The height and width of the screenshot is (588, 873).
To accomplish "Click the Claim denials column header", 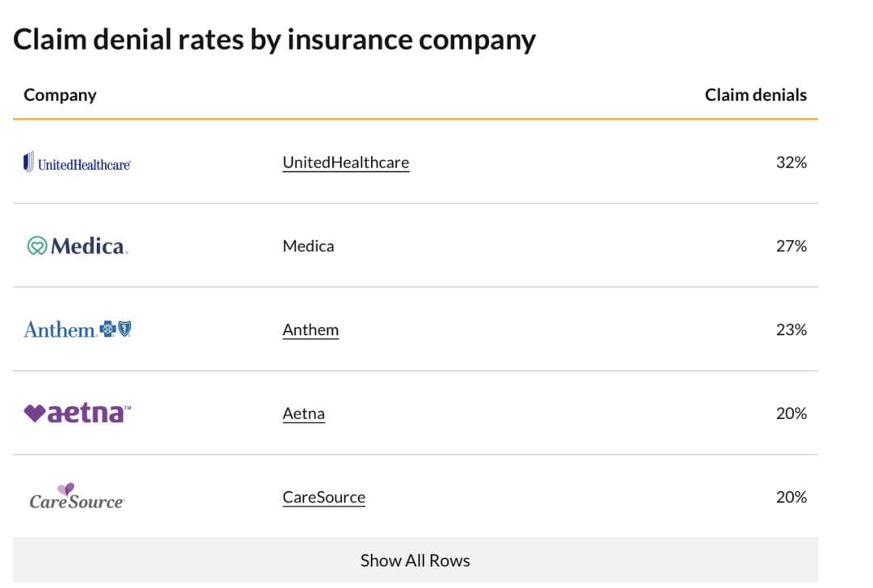I will point(755,94).
